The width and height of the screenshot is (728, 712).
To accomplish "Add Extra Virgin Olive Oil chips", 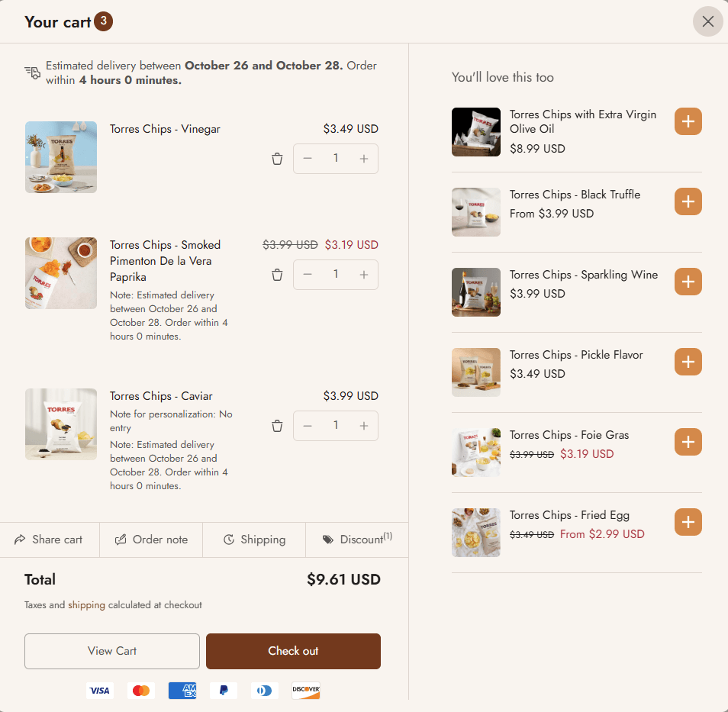I will point(688,121).
